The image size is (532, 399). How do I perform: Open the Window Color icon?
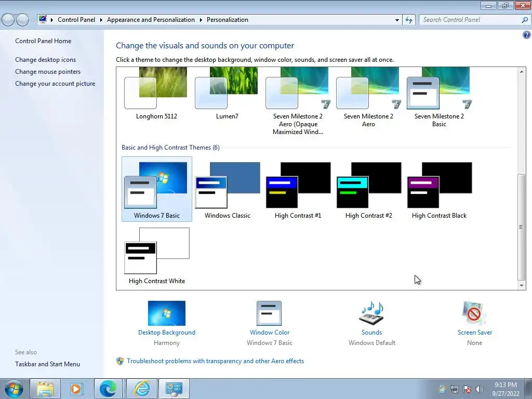point(269,313)
